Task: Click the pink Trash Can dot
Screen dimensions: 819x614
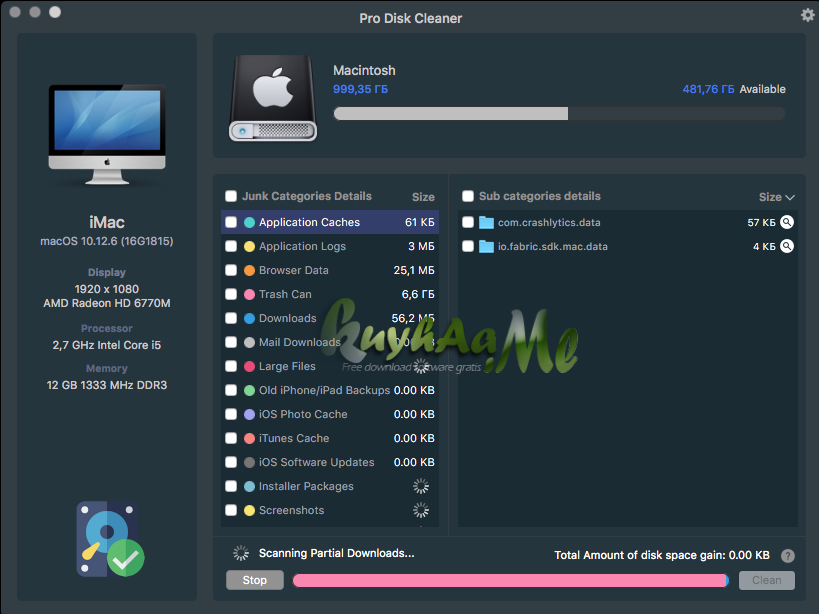Action: pos(249,294)
